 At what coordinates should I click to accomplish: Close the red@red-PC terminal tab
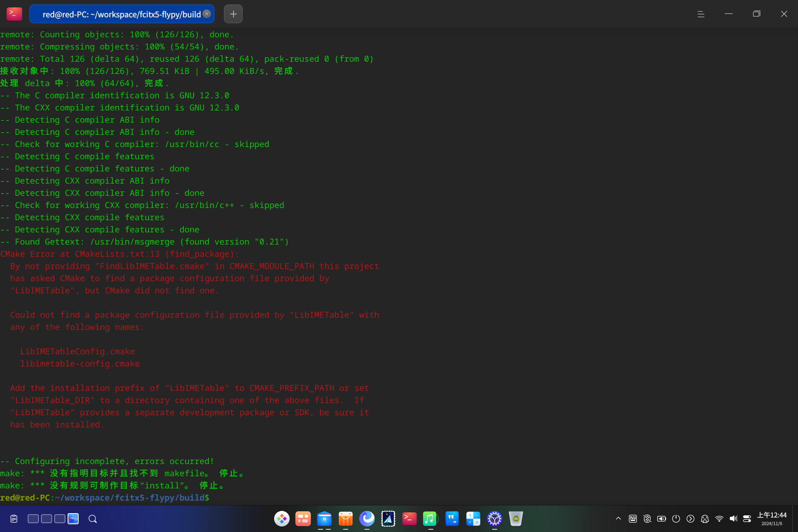[207, 14]
